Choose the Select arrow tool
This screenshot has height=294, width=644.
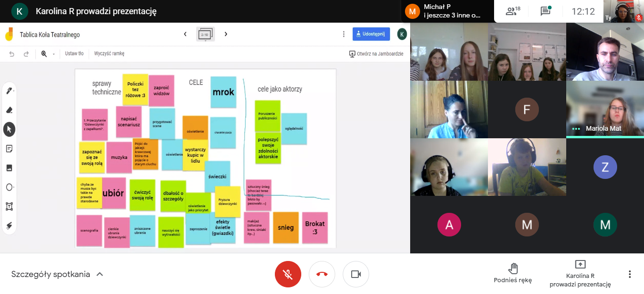click(x=9, y=129)
